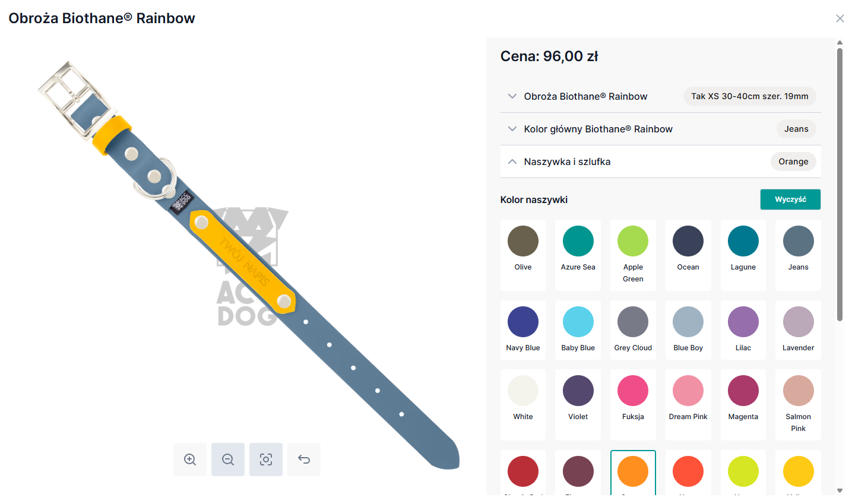The width and height of the screenshot is (852, 504).
Task: Click the undo arrow icon
Action: coord(304,459)
